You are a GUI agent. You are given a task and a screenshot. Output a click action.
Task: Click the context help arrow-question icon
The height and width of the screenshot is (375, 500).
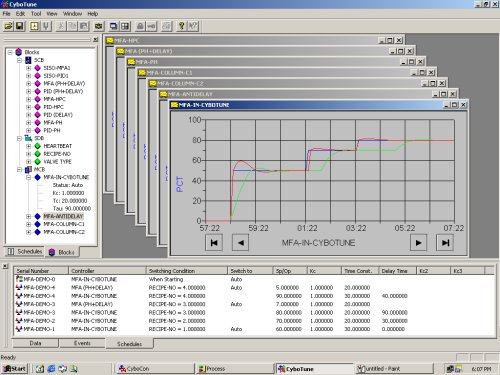point(193,26)
